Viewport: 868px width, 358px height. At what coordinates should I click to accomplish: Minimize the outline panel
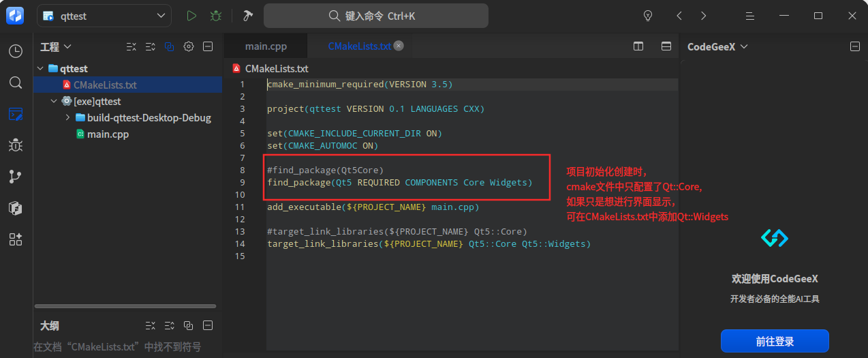tap(208, 326)
